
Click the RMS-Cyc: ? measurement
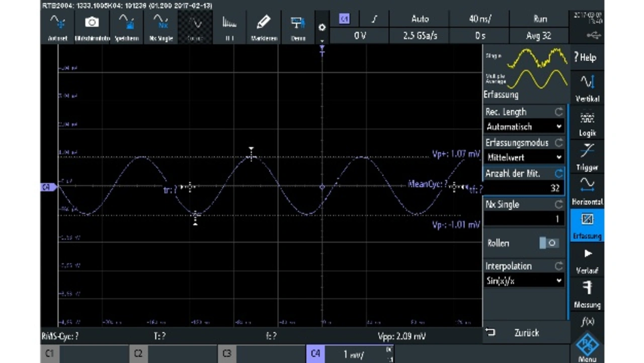(x=59, y=336)
